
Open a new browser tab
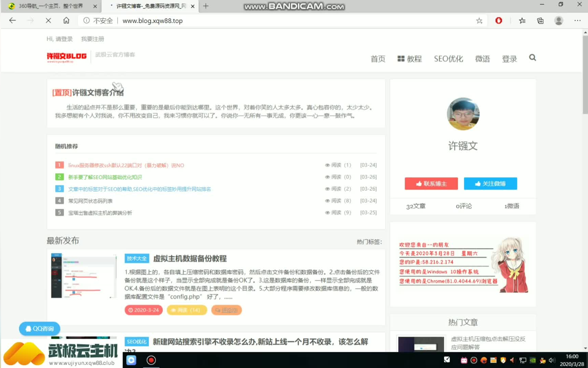click(206, 6)
